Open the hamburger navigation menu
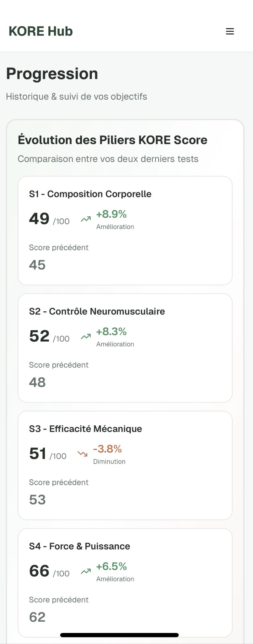253x644 pixels. coord(229,31)
